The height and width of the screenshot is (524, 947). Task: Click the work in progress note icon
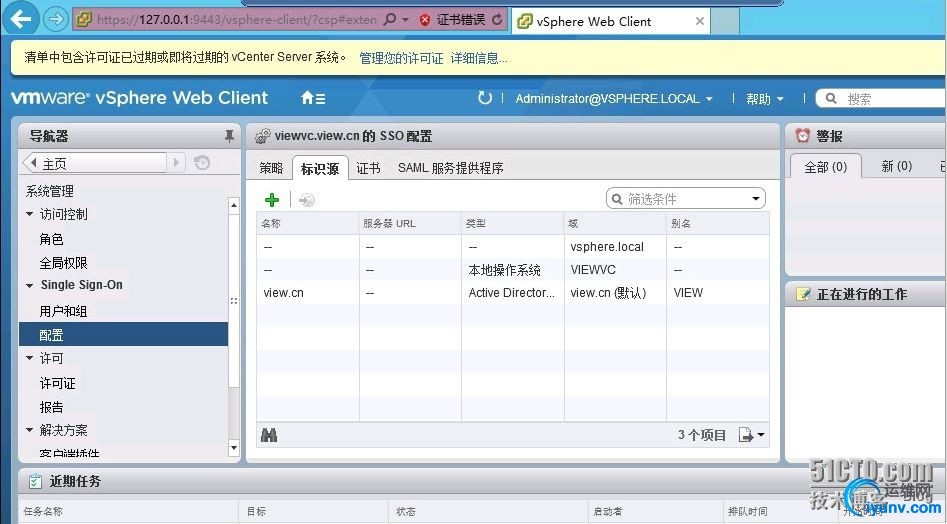tap(803, 294)
